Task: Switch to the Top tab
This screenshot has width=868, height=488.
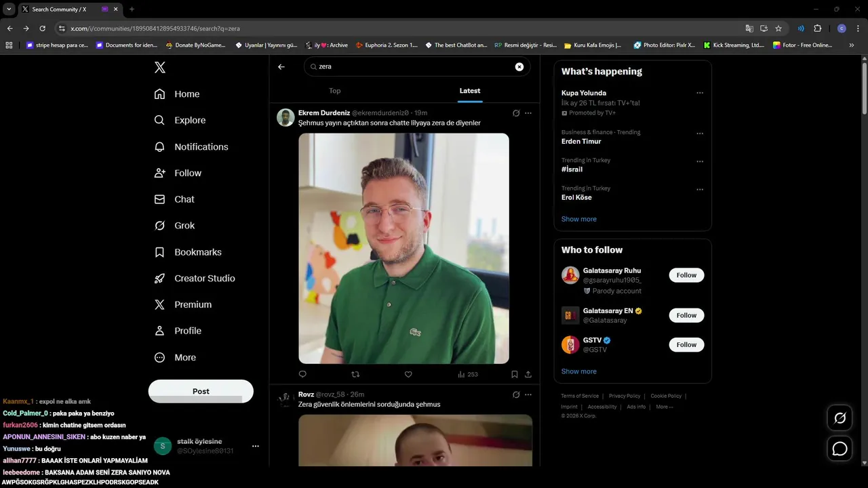Action: coord(335,91)
